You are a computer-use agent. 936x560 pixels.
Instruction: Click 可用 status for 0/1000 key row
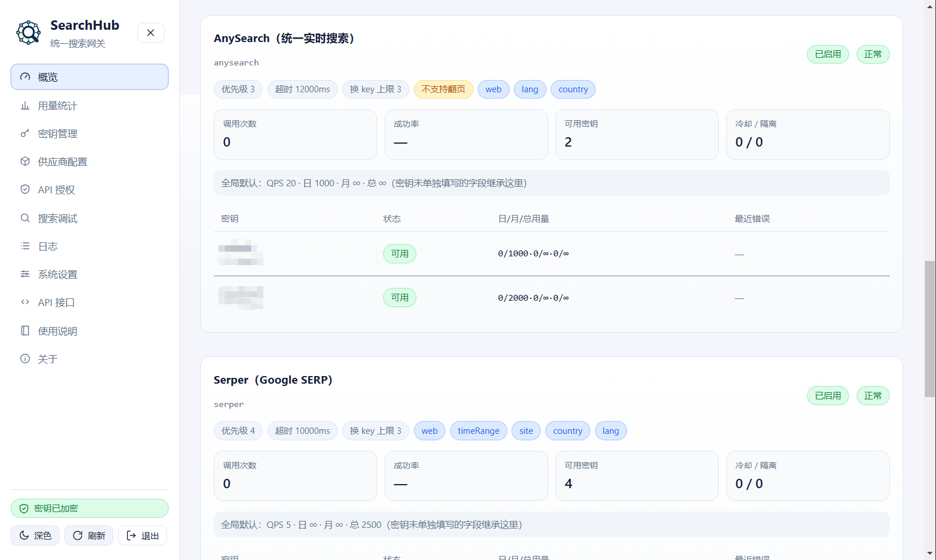[400, 254]
